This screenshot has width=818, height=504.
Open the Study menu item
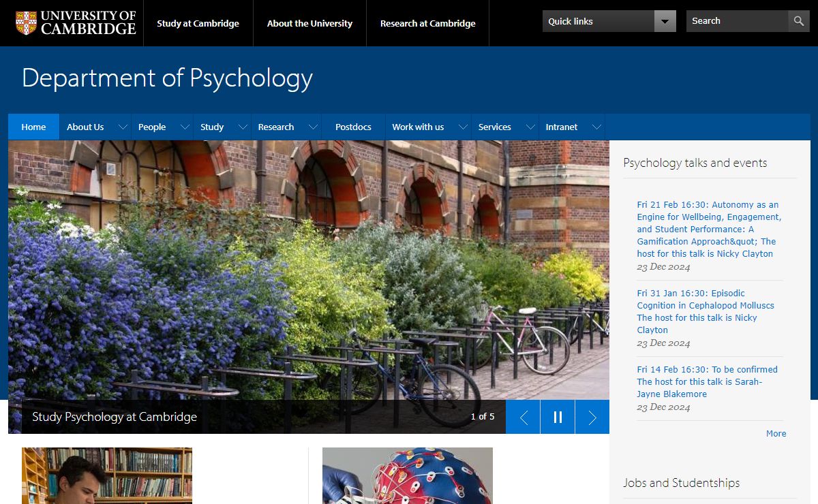[212, 127]
